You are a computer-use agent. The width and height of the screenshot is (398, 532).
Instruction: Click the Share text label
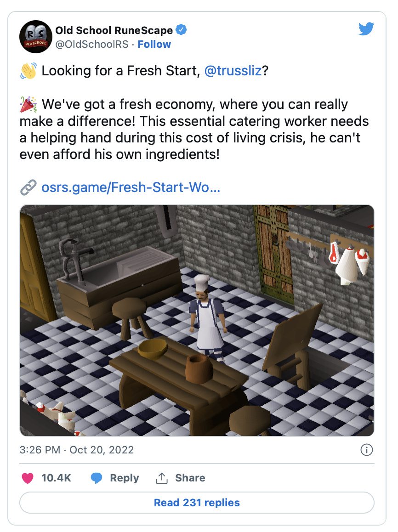point(190,478)
